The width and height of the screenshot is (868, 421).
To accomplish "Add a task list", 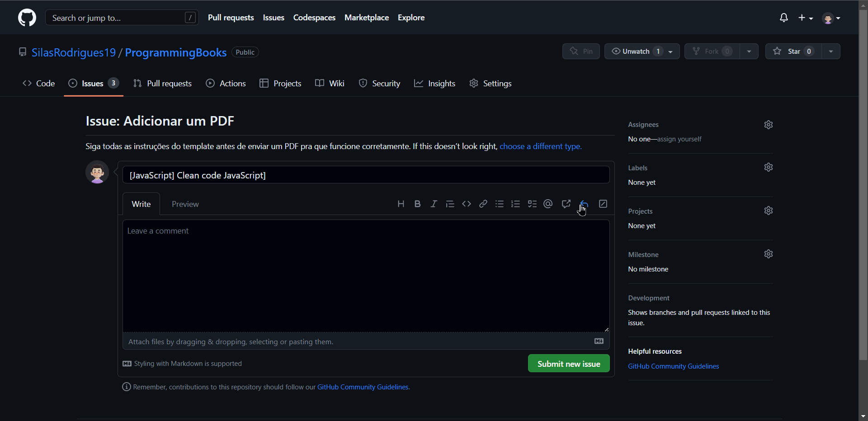I will [532, 204].
